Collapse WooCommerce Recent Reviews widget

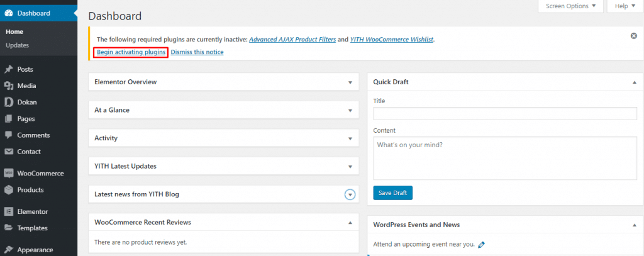(x=350, y=222)
